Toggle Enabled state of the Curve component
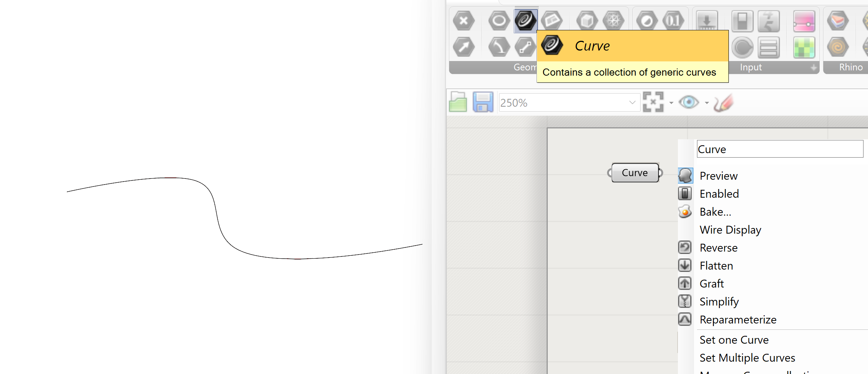This screenshot has width=868, height=374. pyautogui.click(x=719, y=194)
